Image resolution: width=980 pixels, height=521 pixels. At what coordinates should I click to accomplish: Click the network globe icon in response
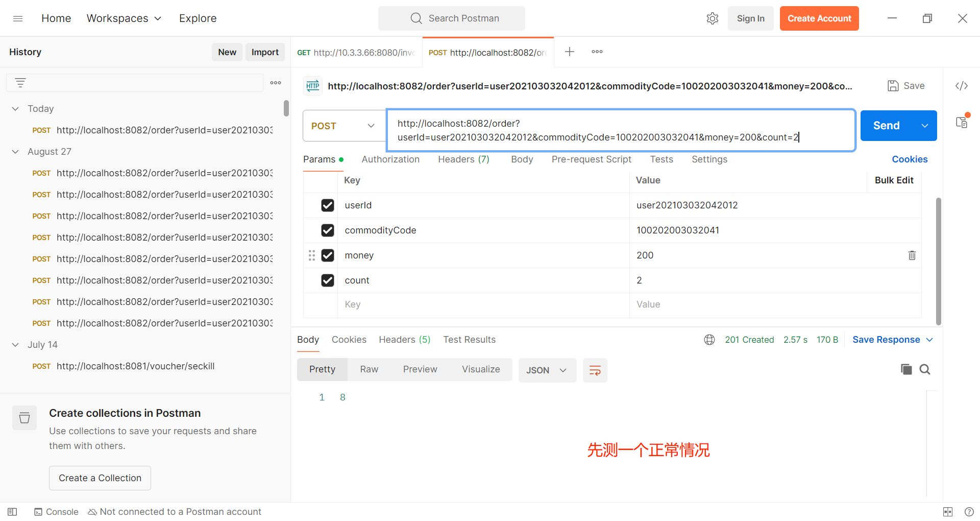pos(709,340)
